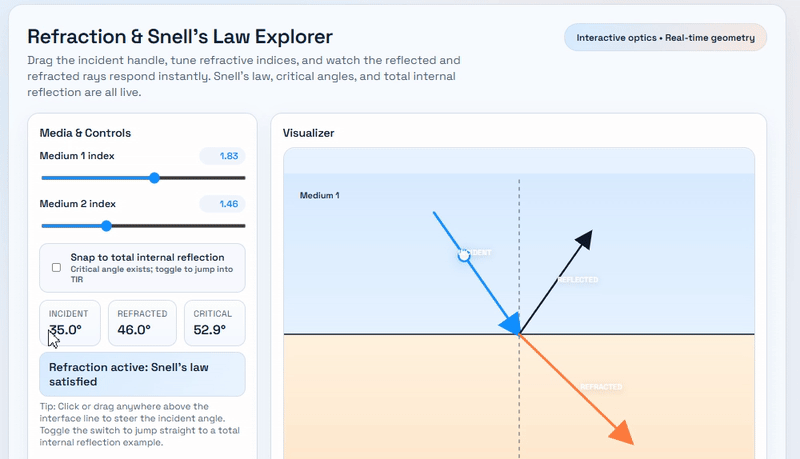Click the black reflected ray arrowhead
This screenshot has height=459, width=800.
(584, 240)
